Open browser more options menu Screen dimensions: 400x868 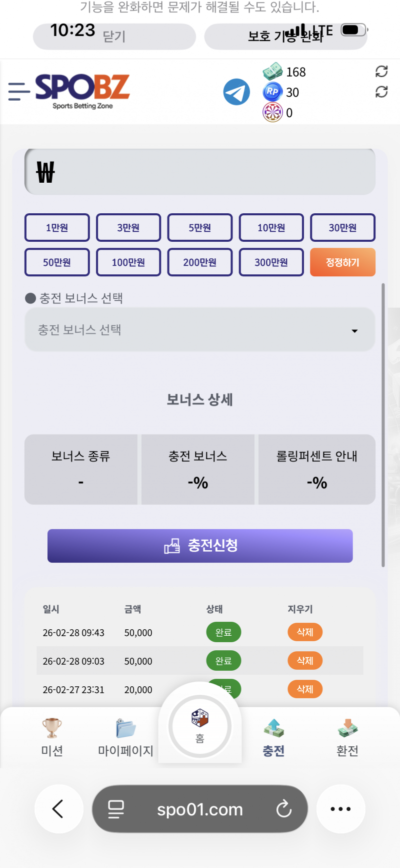click(340, 809)
